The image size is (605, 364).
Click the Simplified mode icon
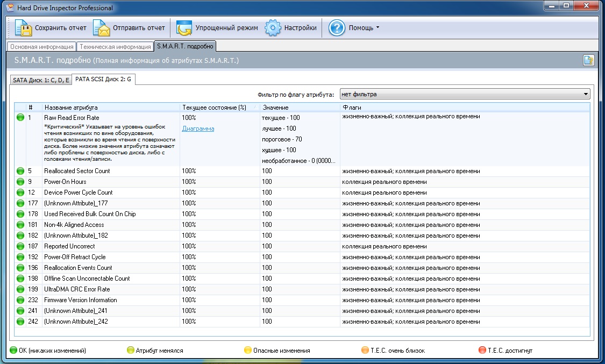[184, 28]
